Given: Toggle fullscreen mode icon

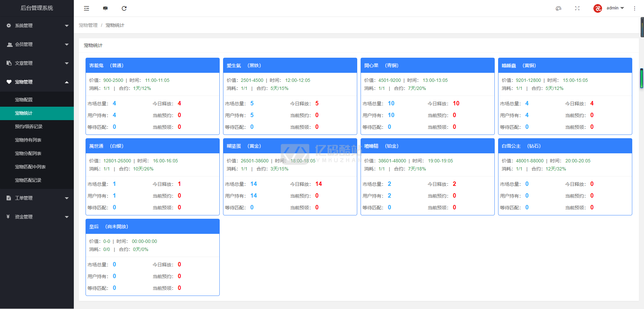Looking at the screenshot, I should pyautogui.click(x=577, y=8).
